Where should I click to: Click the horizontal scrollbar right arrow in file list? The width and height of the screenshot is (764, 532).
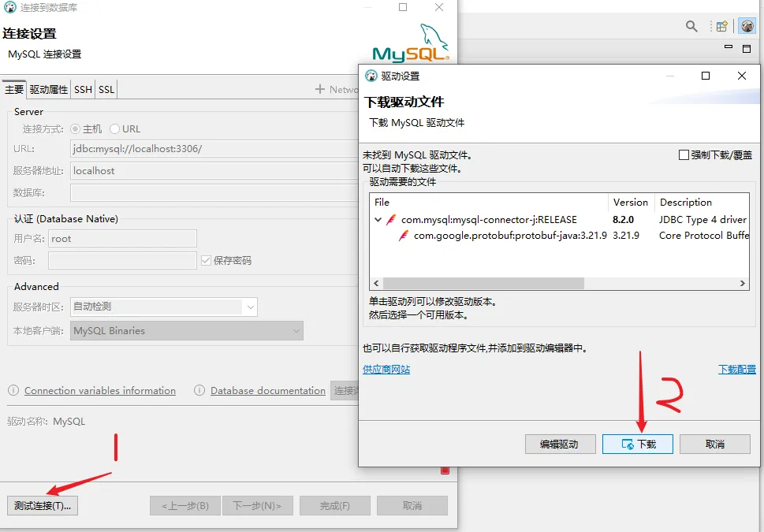pos(743,284)
